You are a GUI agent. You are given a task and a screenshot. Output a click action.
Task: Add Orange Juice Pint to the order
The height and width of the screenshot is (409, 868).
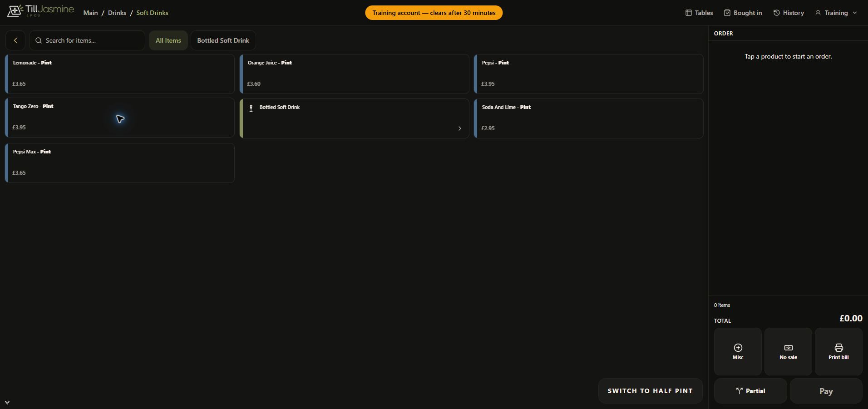[x=354, y=74]
